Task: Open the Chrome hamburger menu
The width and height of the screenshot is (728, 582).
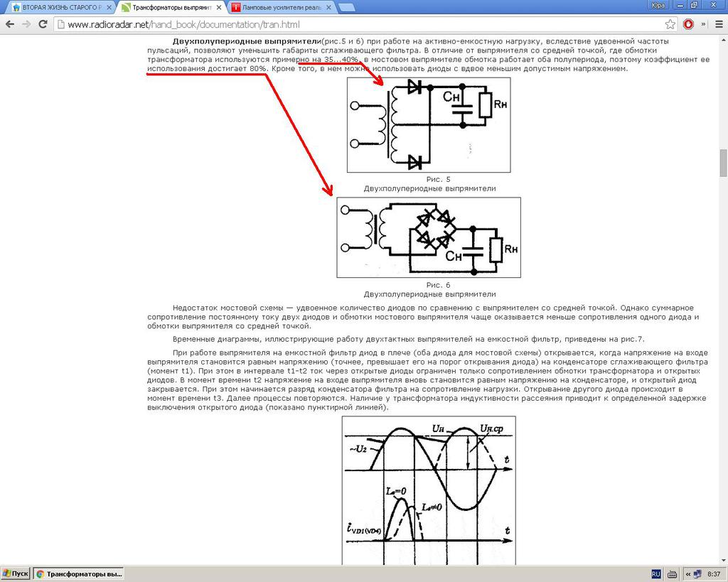Action: [716, 24]
